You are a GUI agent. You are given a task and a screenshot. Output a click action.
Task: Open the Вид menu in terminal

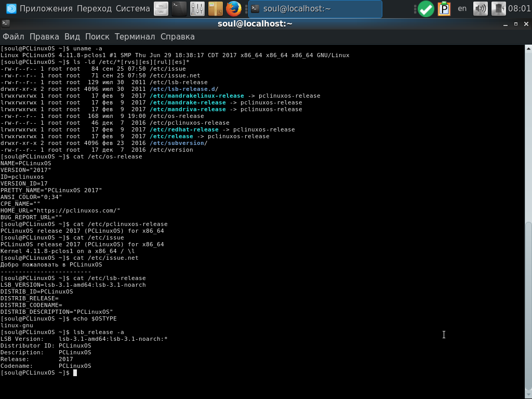tap(72, 37)
